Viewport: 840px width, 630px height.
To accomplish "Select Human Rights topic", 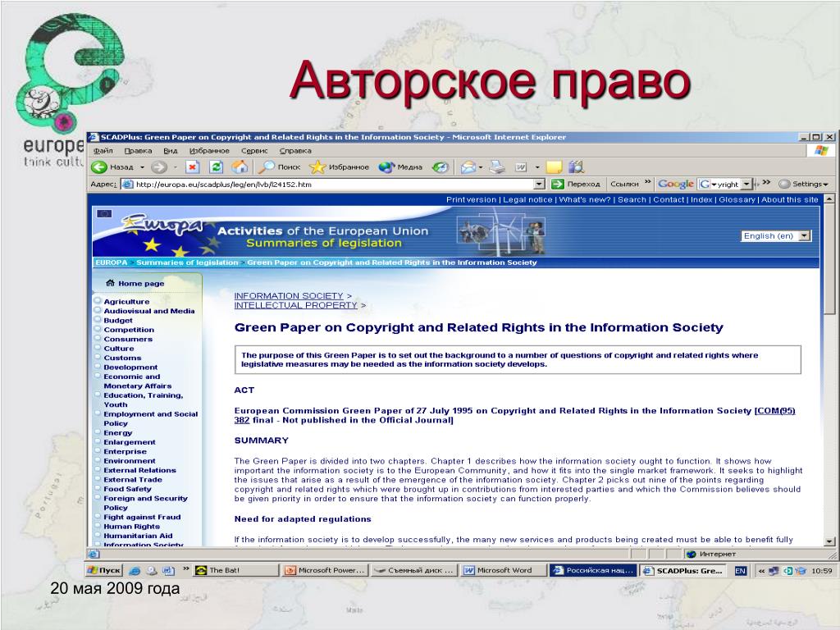I will click(x=132, y=527).
